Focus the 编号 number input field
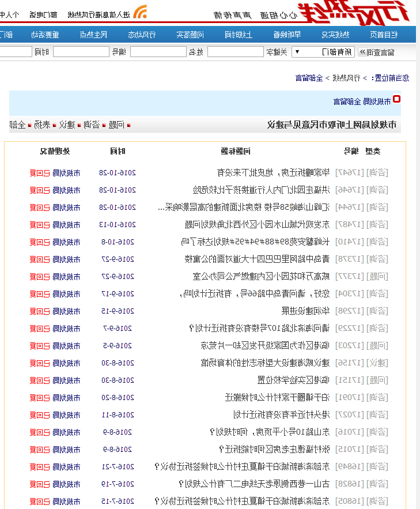 coord(81,52)
